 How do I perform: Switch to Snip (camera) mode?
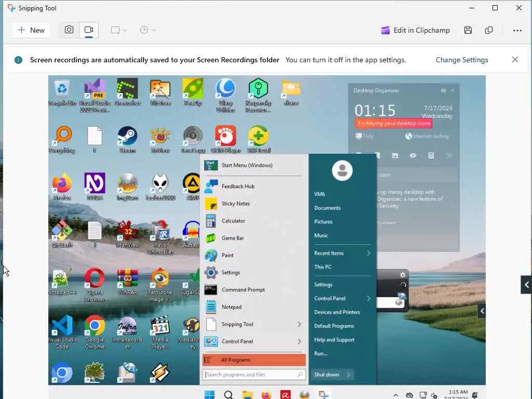pyautogui.click(x=69, y=30)
